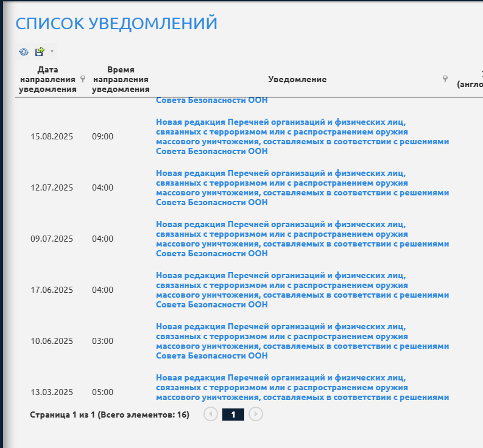Viewport: 483px width, 448px height.
Task: Open notification link dated 15.08.2025
Action: coord(302,137)
